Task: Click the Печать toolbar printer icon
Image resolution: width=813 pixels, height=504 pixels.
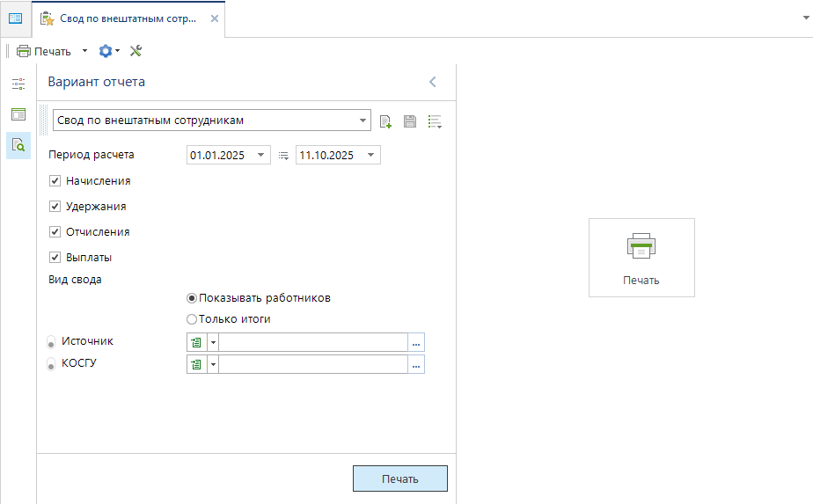Action: (24, 51)
